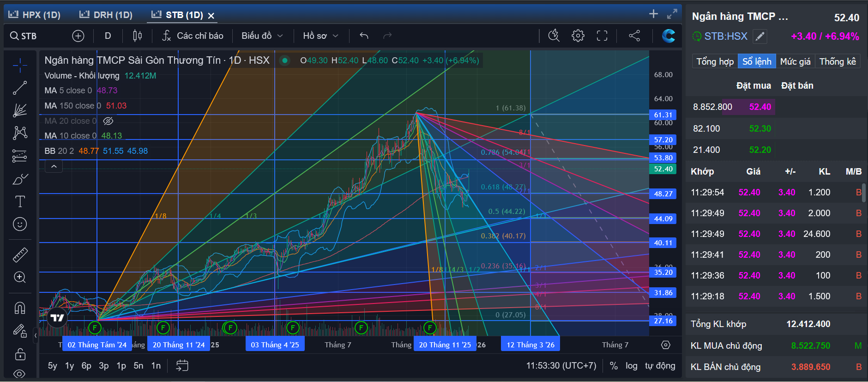Open the Mức giá tab

pos(796,61)
